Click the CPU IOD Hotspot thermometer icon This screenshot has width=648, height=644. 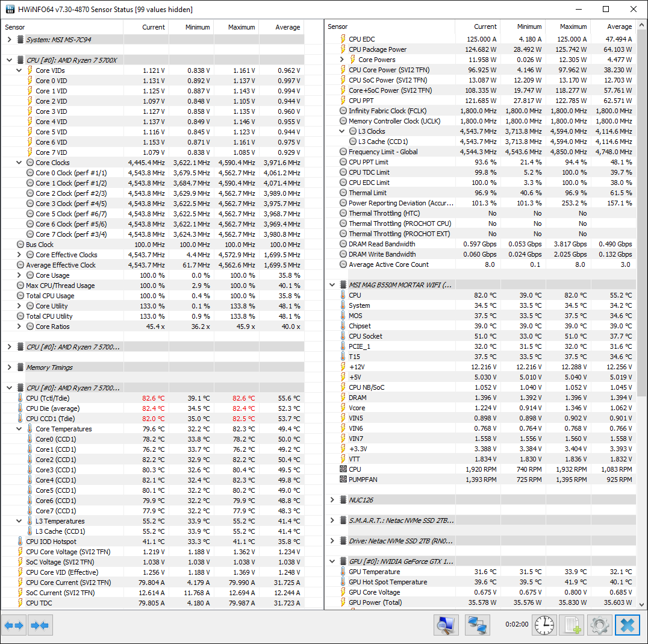tap(20, 542)
